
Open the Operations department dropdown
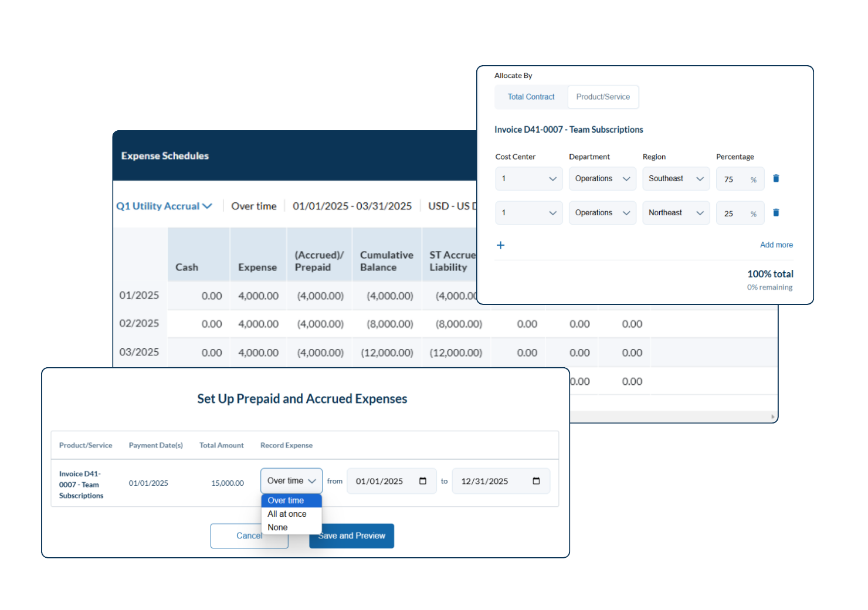pos(602,178)
